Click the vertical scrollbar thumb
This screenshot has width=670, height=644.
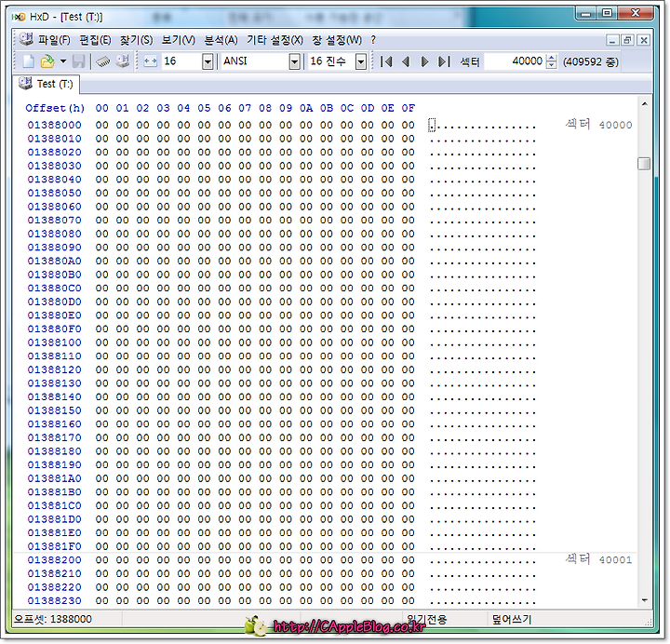point(644,164)
